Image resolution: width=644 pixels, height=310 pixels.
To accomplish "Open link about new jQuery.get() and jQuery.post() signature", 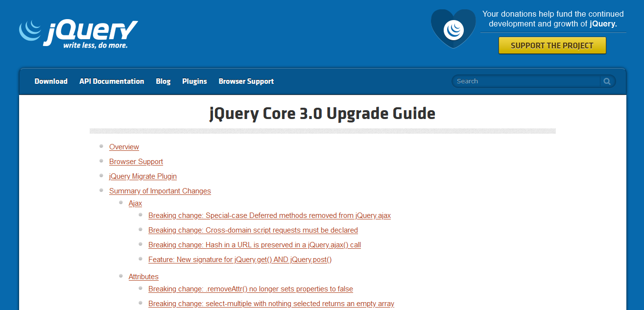I will click(x=240, y=260).
